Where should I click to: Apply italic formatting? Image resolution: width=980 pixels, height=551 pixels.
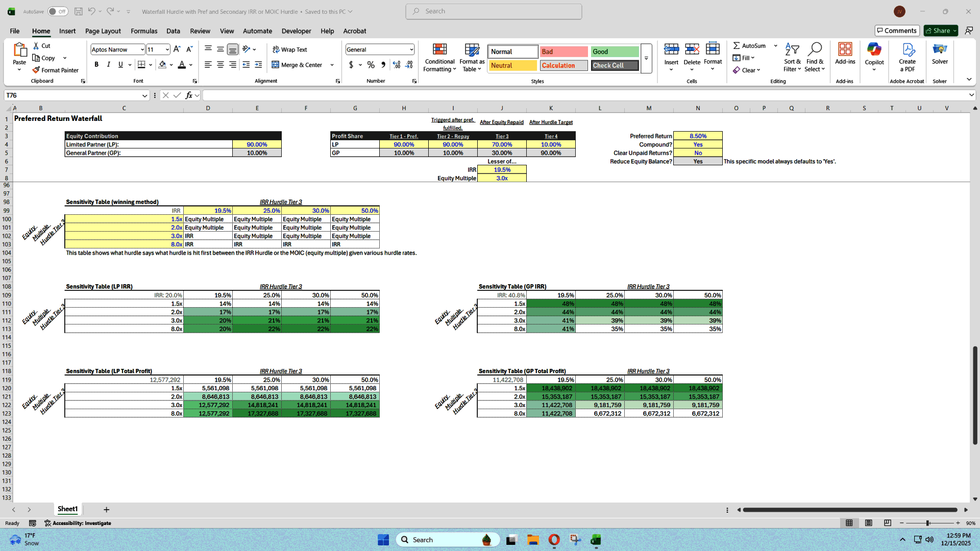pos(108,64)
